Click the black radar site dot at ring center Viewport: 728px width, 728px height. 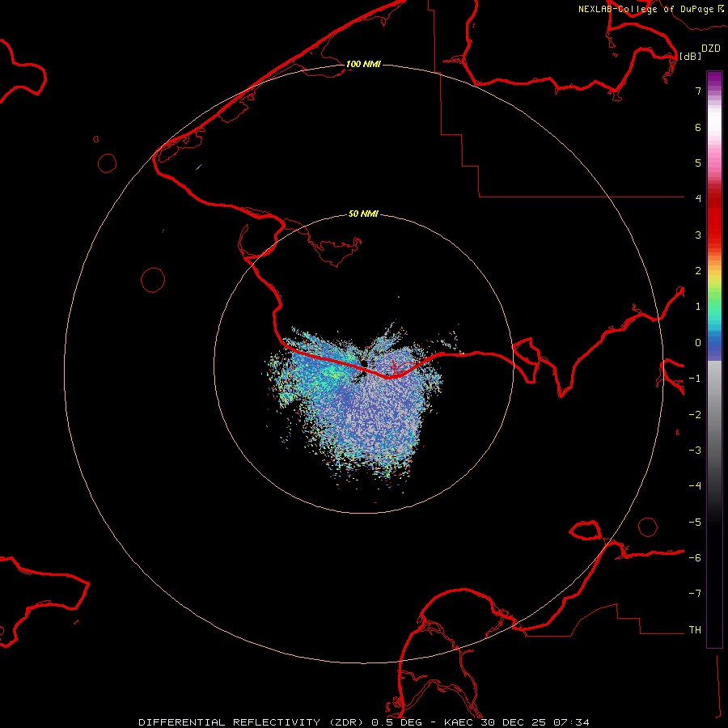tap(364, 363)
